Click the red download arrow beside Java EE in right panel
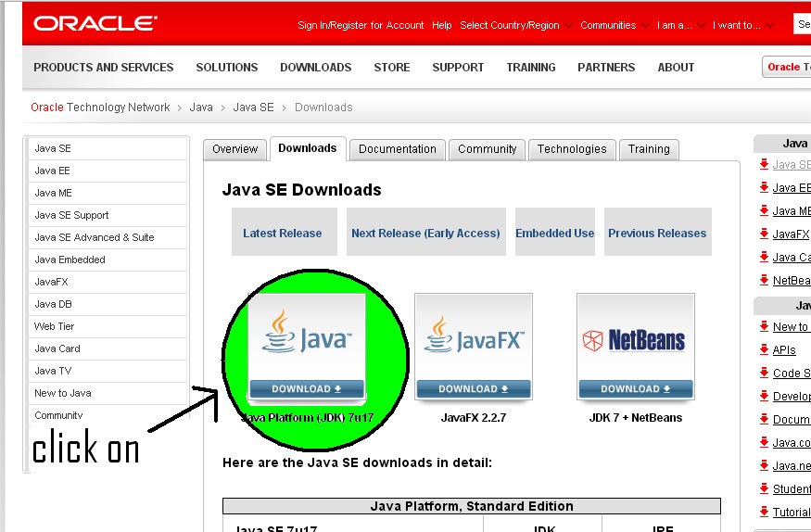Image resolution: width=811 pixels, height=532 pixels. tap(764, 187)
